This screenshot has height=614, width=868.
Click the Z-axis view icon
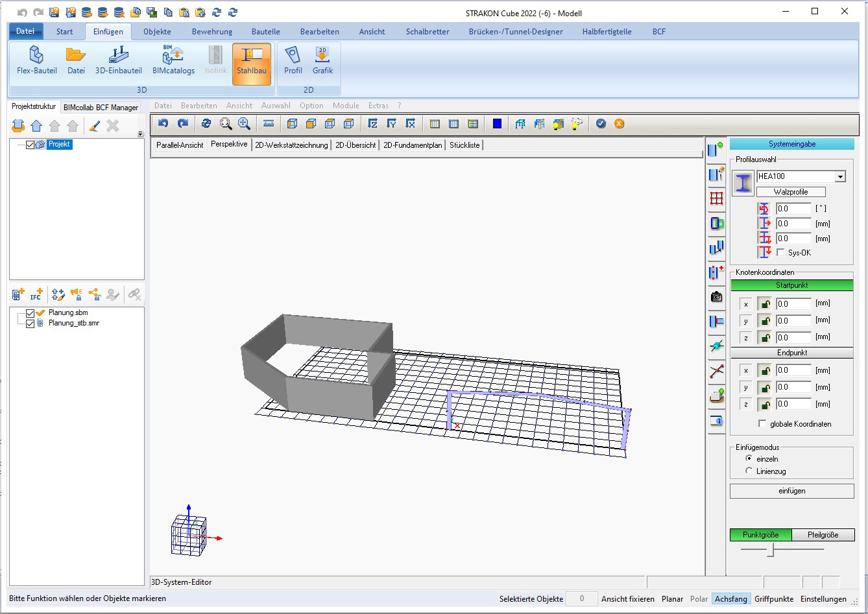click(x=372, y=124)
